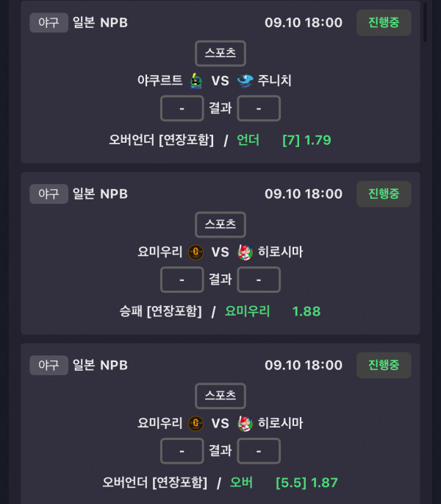Screen dimensions: 441x504
Task: Click the 진행중 status badge on the second card
Action: tap(384, 194)
